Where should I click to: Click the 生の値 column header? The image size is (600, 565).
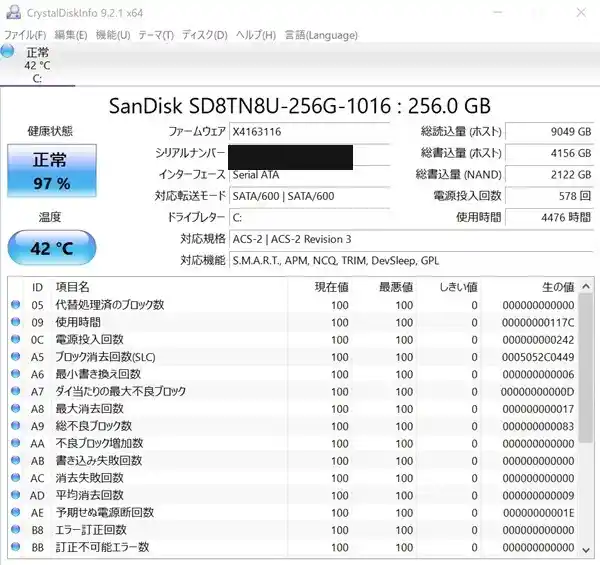point(558,287)
